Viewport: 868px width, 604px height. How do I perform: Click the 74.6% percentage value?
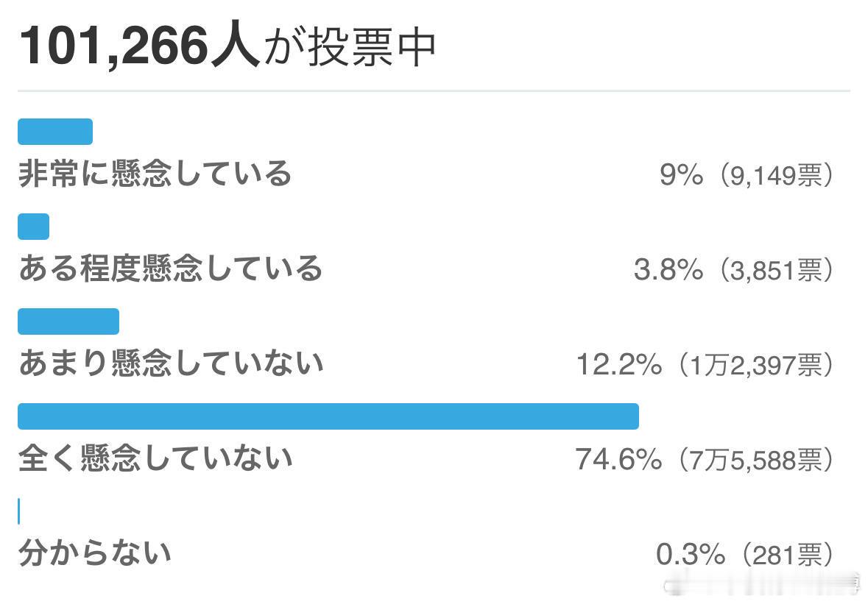[618, 460]
